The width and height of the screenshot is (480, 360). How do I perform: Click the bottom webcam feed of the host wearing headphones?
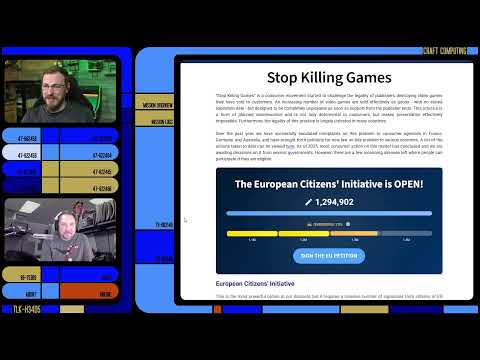pyautogui.click(x=60, y=230)
